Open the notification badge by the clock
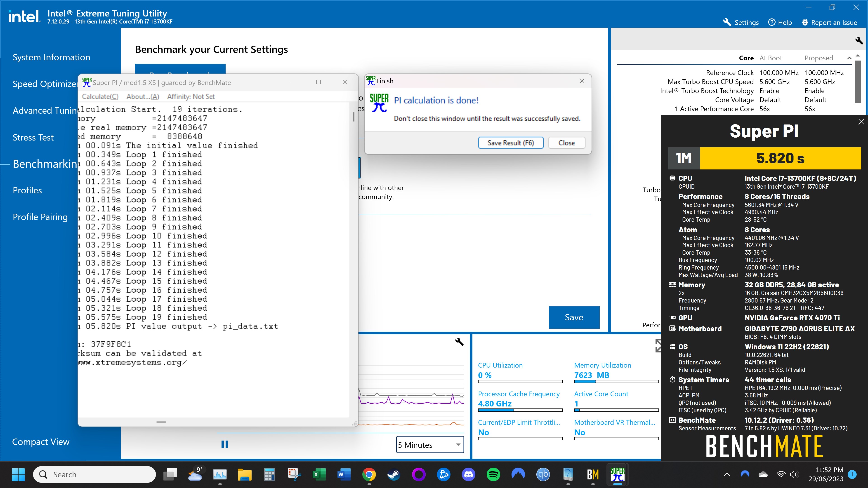Screen dimensions: 868x488 pos(852,475)
